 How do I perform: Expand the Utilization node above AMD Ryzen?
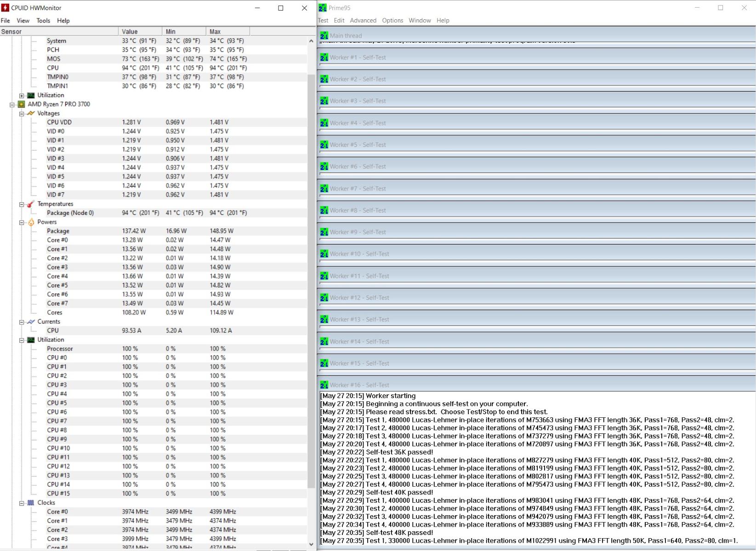tap(22, 96)
